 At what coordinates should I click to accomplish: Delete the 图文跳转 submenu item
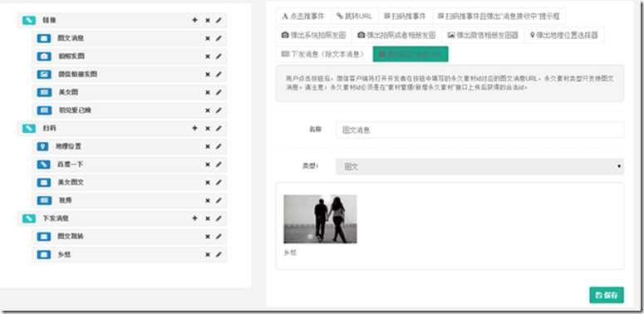click(208, 237)
